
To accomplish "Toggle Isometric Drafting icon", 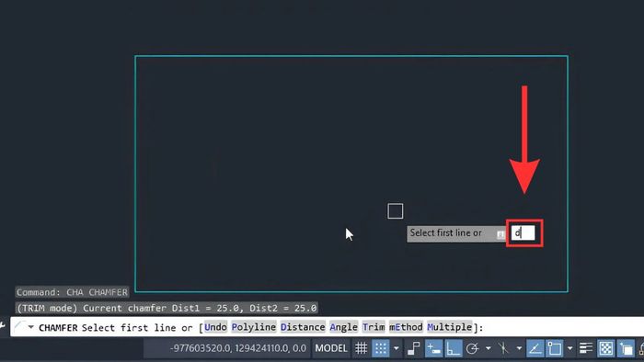I will 503,348.
